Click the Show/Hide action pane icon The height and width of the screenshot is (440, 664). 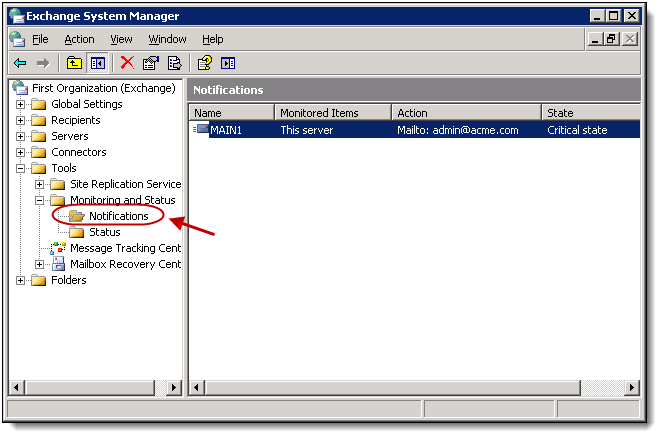point(228,64)
